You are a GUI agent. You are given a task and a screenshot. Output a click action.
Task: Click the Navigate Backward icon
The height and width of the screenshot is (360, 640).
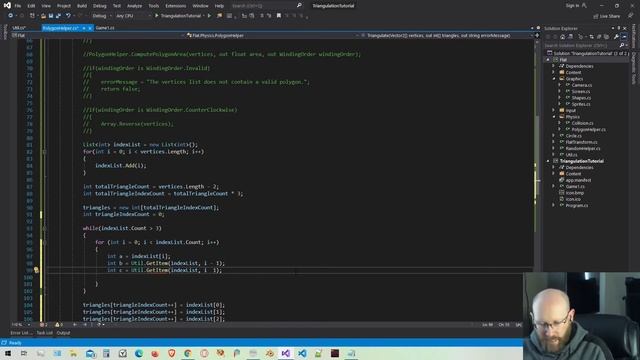pyautogui.click(x=10, y=16)
